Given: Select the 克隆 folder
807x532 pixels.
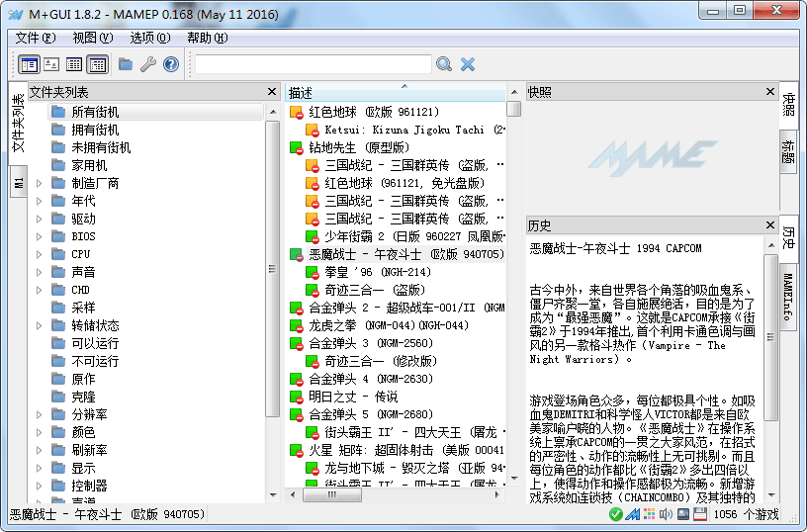Looking at the screenshot, I should [83, 397].
